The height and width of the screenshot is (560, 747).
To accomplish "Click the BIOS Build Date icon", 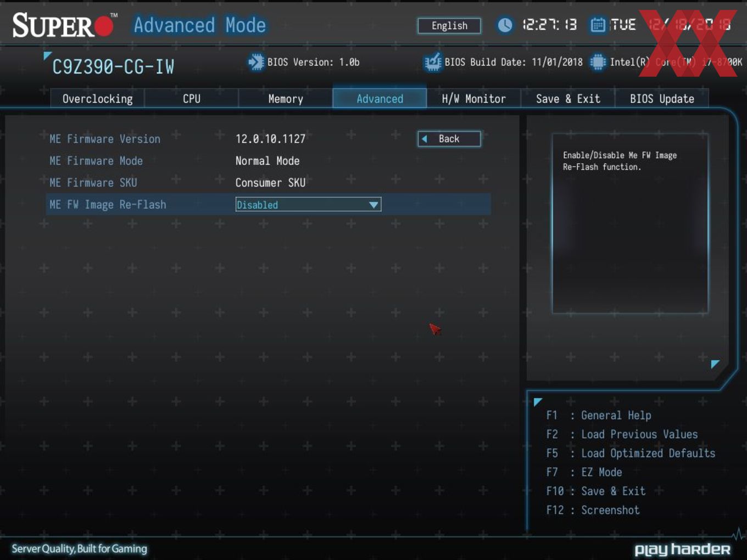I will click(433, 62).
